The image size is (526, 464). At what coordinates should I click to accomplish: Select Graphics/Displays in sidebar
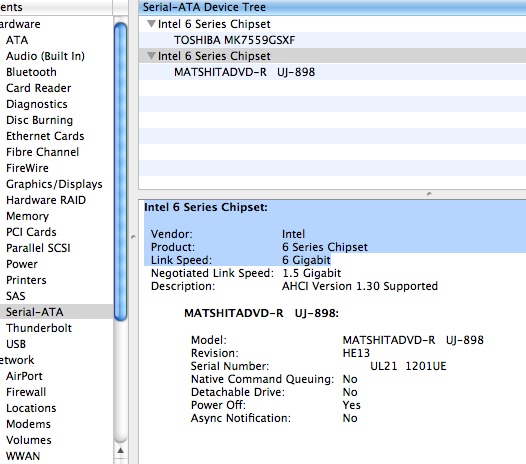tap(54, 184)
